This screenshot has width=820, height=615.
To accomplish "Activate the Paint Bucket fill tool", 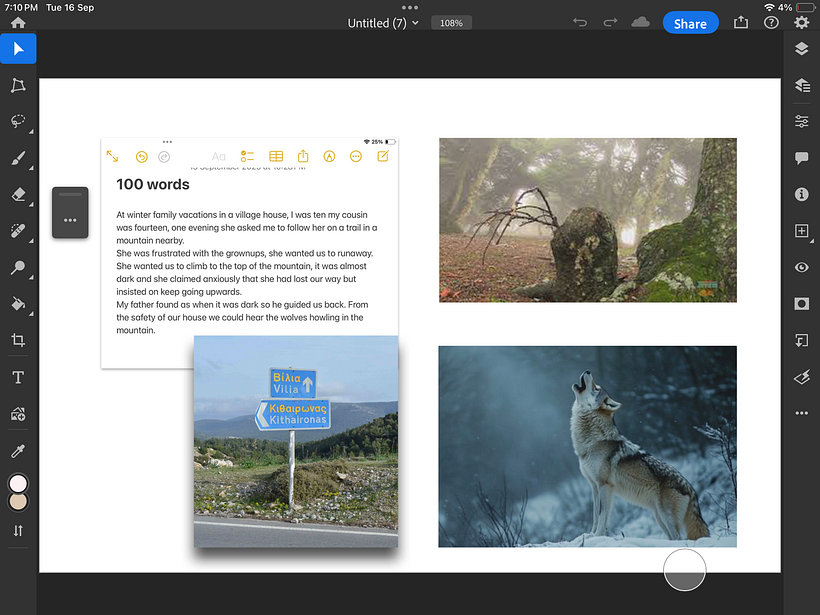I will (18, 303).
